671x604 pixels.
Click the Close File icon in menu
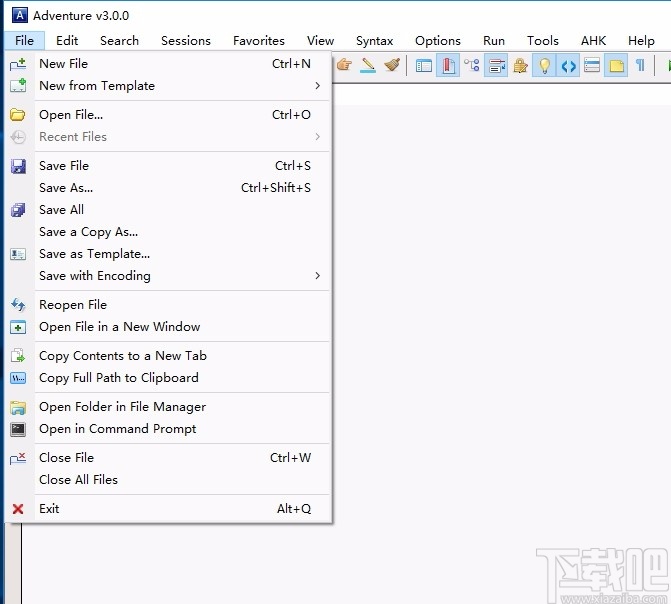coord(18,458)
